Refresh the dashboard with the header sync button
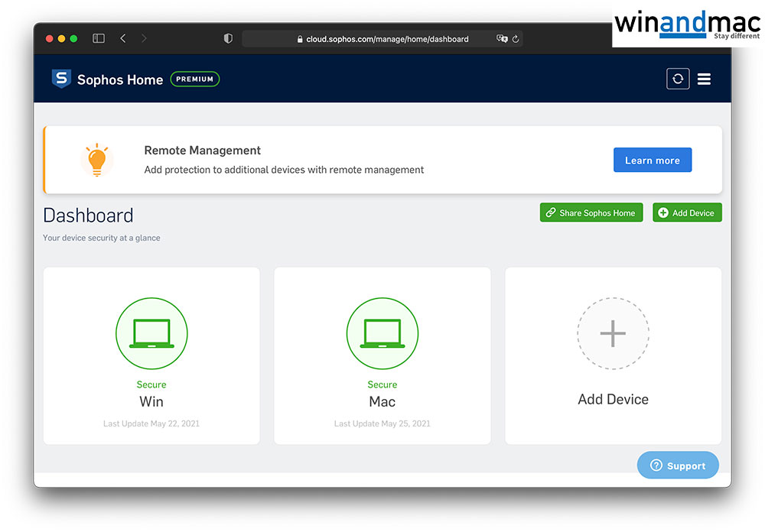This screenshot has height=532, width=765. click(x=678, y=79)
